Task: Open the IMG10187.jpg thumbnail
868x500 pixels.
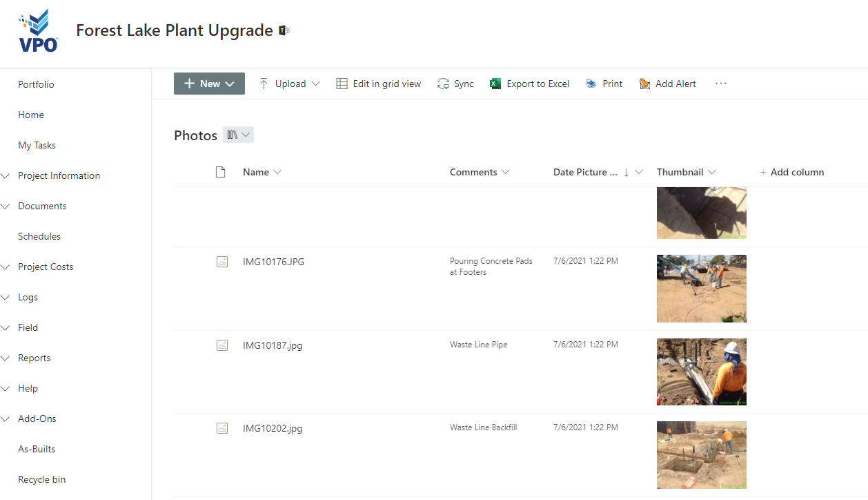Action: [701, 372]
